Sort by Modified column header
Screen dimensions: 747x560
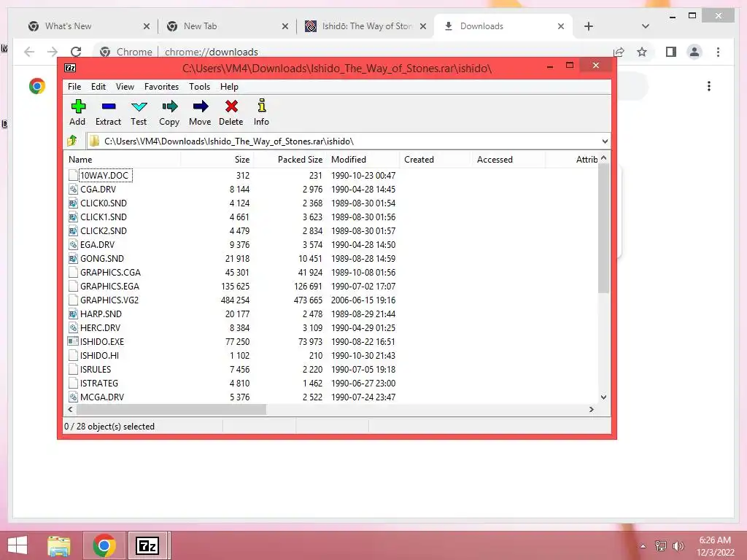click(363, 160)
